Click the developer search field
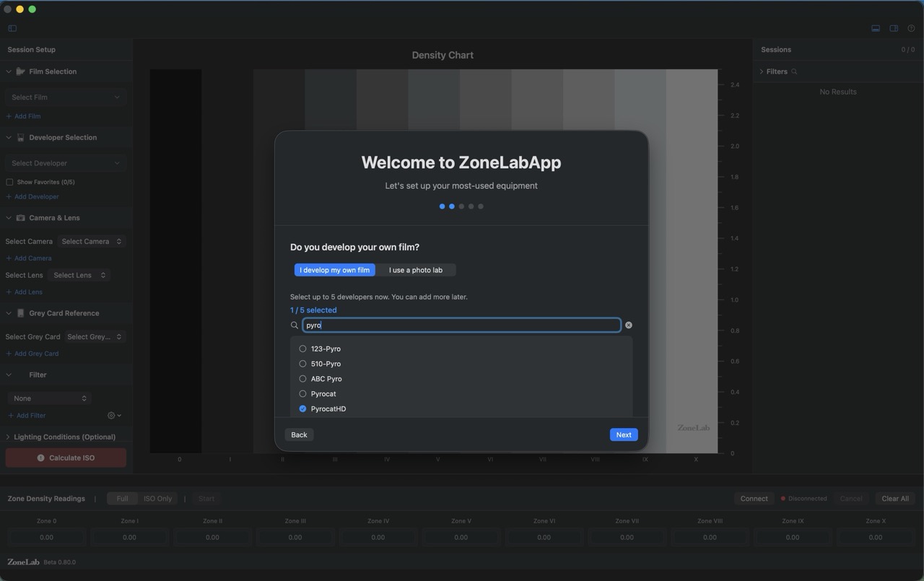 [x=461, y=326]
